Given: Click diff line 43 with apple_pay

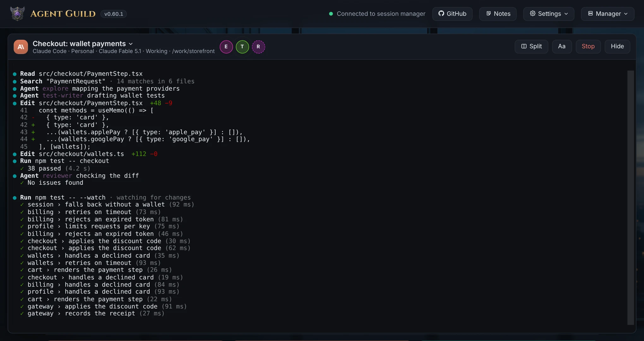Looking at the screenshot, I should pyautogui.click(x=131, y=132).
